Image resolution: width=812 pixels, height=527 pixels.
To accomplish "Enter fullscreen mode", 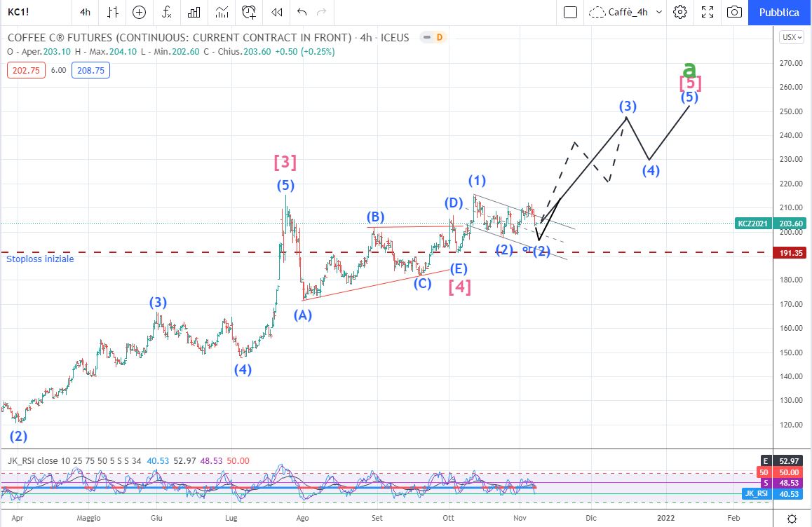I will (x=708, y=12).
